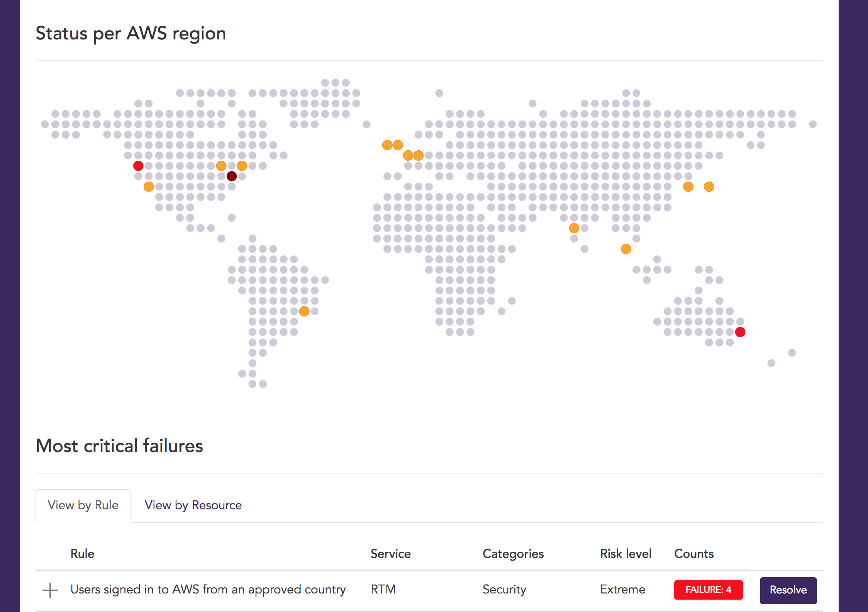Image resolution: width=868 pixels, height=612 pixels.
Task: Click the orange dot near Singapore
Action: 626,249
